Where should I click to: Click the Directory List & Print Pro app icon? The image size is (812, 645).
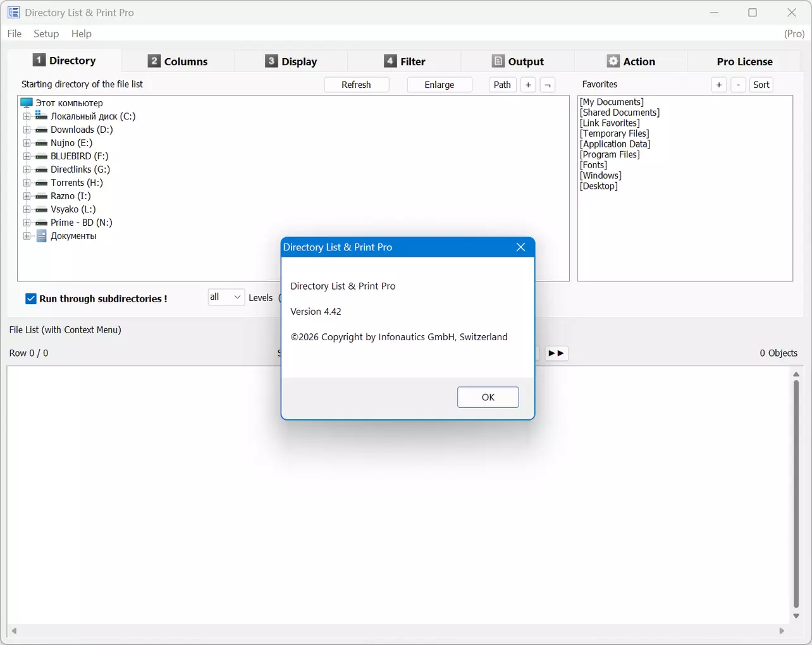(14, 13)
